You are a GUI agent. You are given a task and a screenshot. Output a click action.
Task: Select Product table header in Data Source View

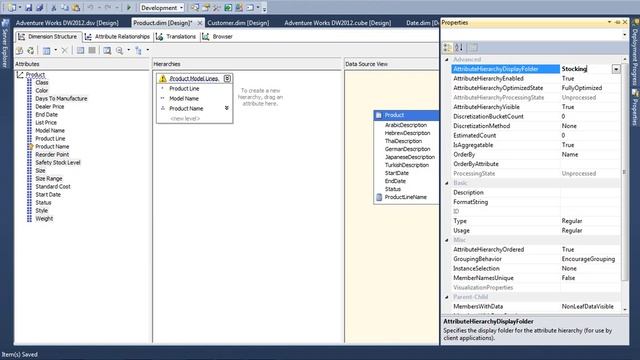(406, 115)
